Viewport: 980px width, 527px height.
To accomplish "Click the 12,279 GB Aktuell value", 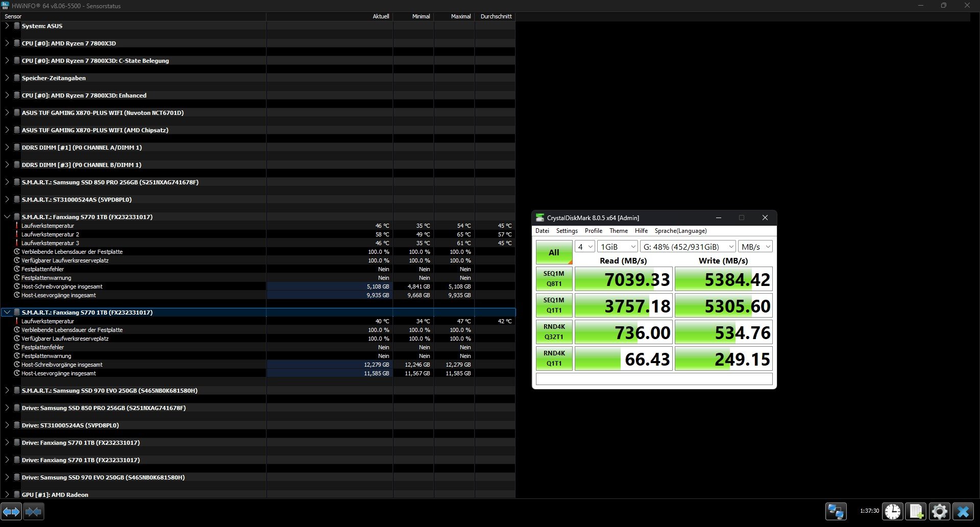I will [x=377, y=365].
